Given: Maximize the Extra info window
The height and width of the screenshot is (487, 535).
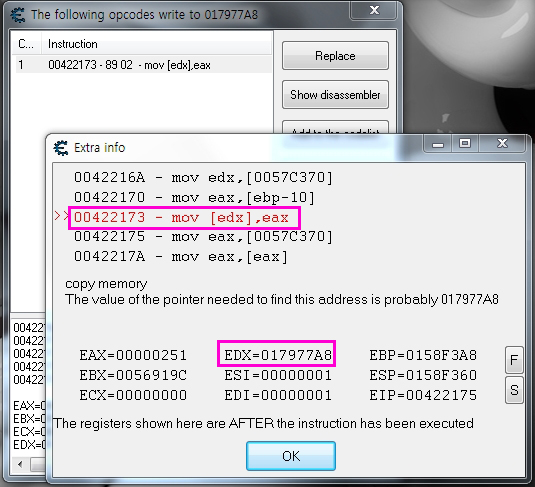Looking at the screenshot, I should coord(465,143).
